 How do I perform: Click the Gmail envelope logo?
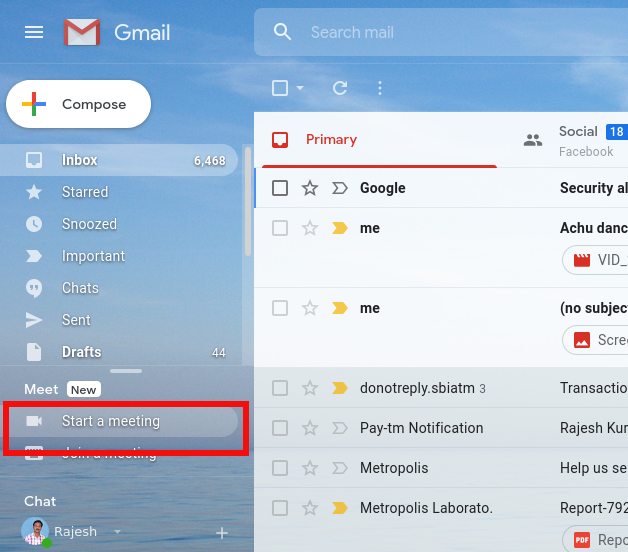click(x=82, y=32)
